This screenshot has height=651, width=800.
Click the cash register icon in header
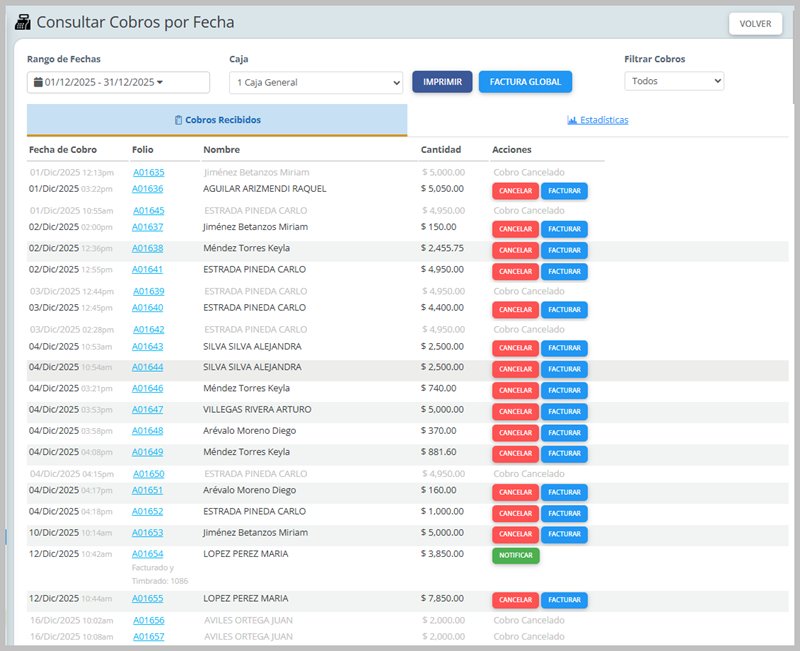click(23, 22)
